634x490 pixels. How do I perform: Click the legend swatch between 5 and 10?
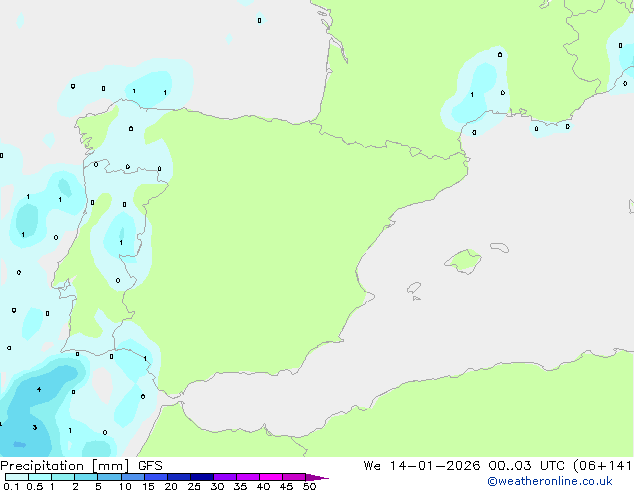(x=109, y=477)
